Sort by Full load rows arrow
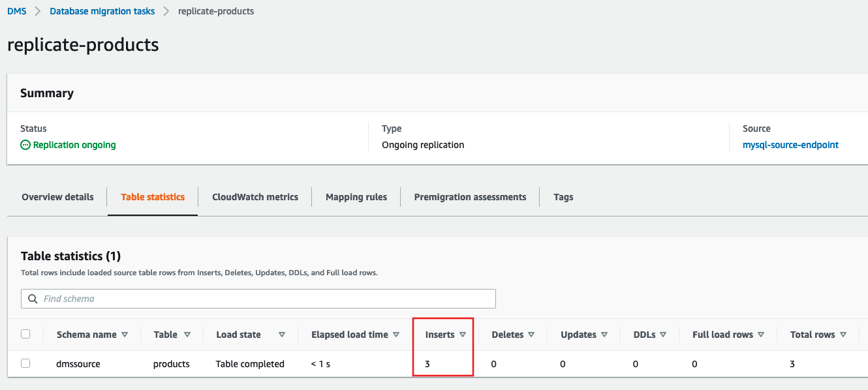 click(x=761, y=335)
